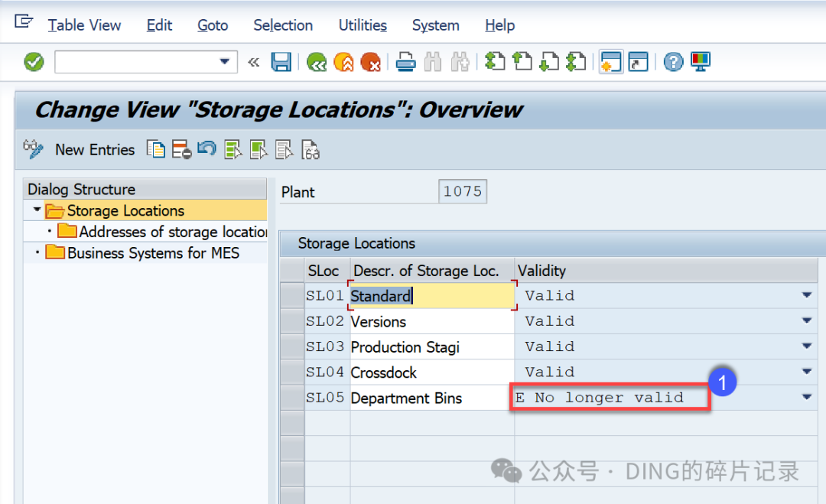Select Storage Locations folder in Dialog Structure
826x504 pixels.
125,210
